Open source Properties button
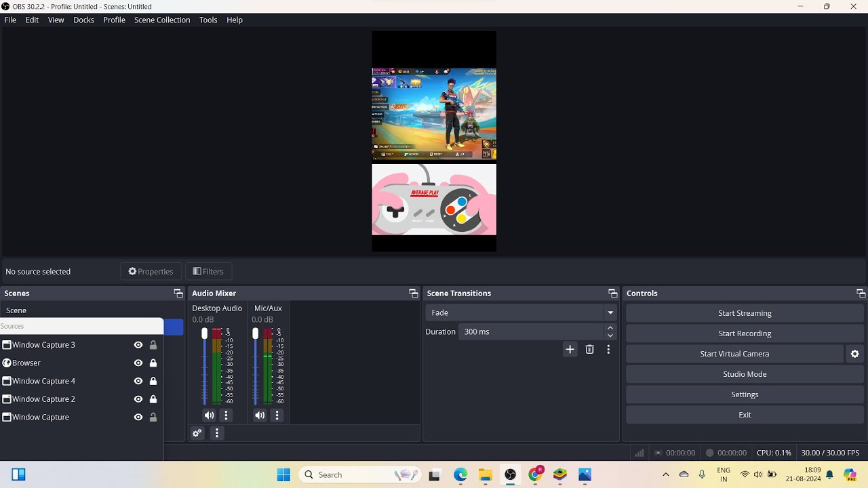The height and width of the screenshot is (488, 868). (151, 272)
